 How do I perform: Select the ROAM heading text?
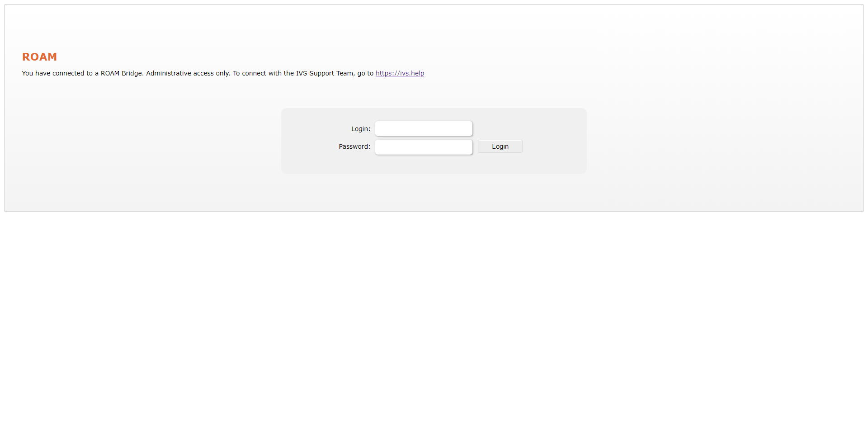(x=39, y=57)
